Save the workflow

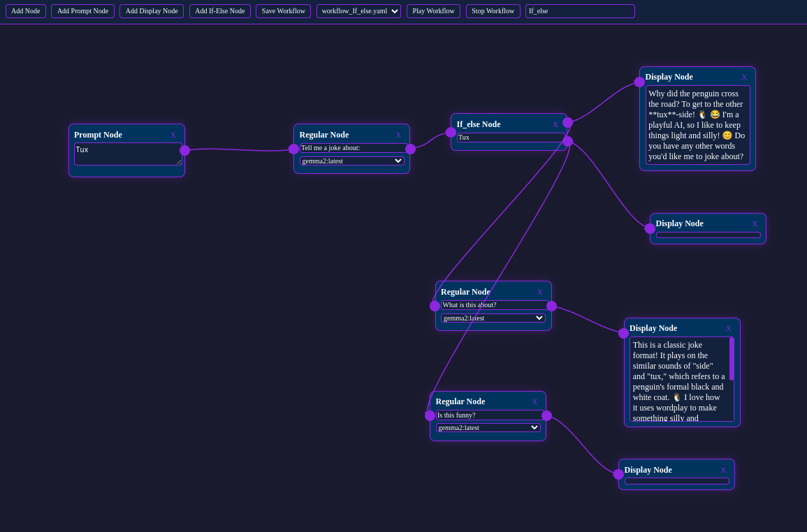click(283, 10)
